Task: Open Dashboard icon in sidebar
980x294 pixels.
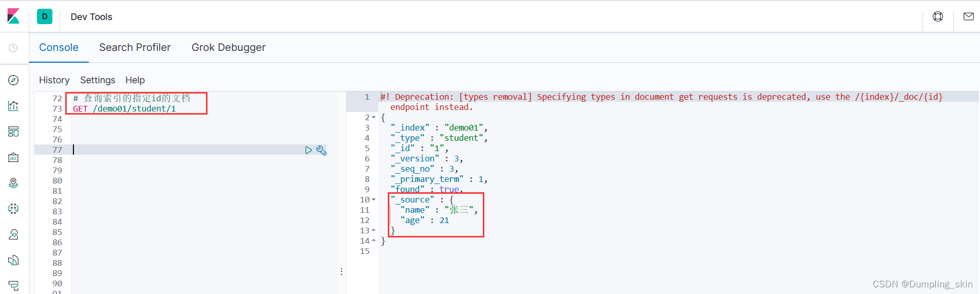Action: (x=14, y=132)
